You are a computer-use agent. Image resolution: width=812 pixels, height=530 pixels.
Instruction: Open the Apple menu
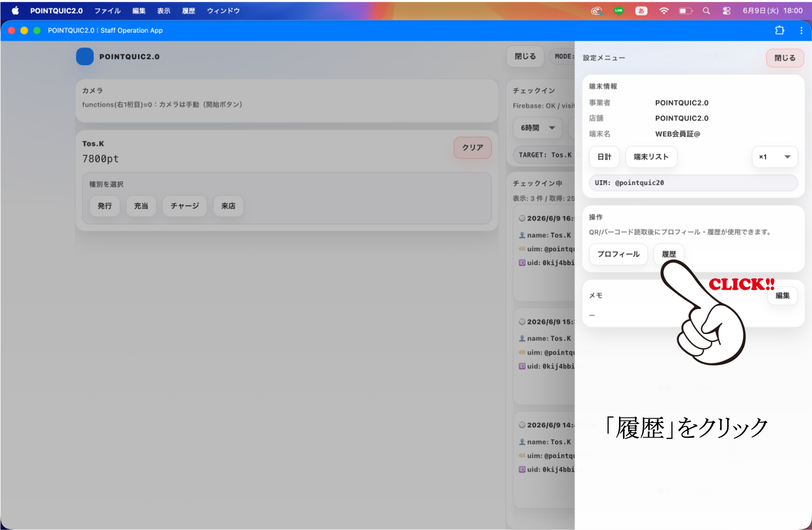[x=15, y=11]
